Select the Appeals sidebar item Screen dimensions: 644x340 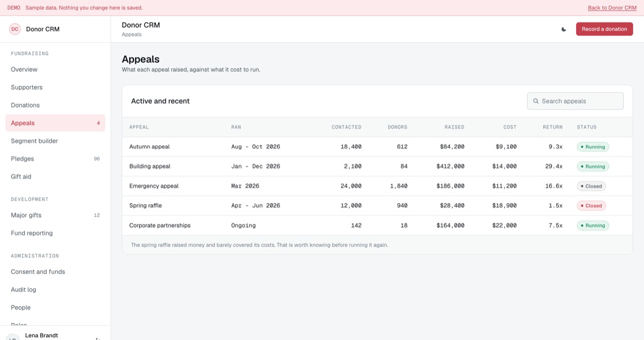coord(55,123)
